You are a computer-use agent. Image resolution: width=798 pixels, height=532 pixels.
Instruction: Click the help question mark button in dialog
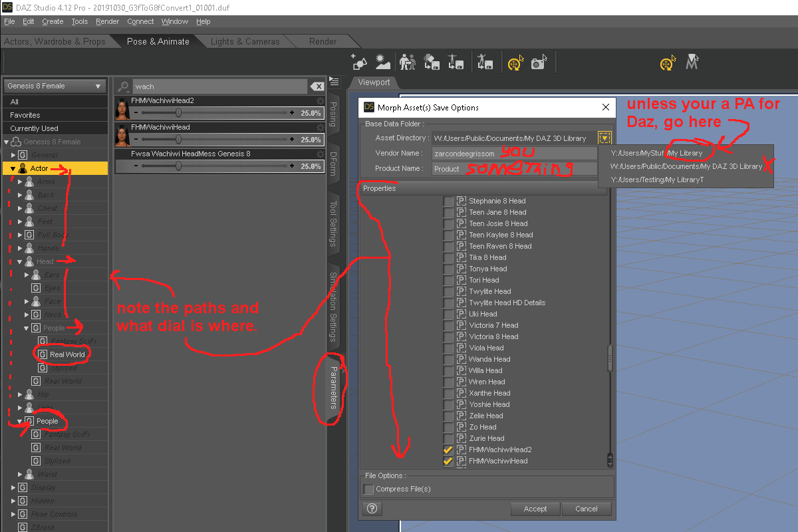372,509
